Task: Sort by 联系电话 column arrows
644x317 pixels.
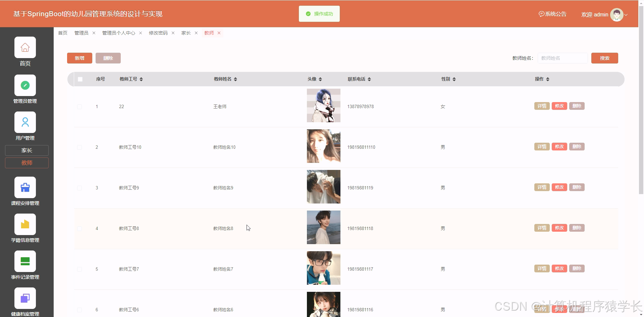Action: (369, 79)
